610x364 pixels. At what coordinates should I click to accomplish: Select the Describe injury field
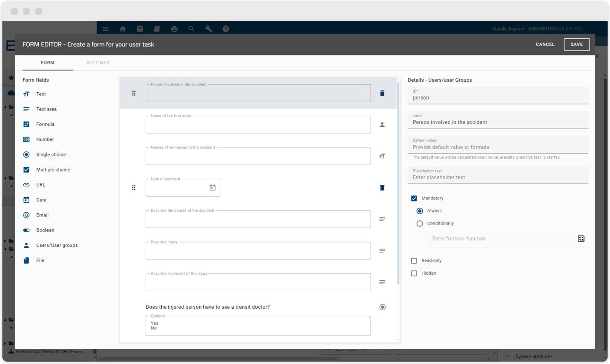pyautogui.click(x=258, y=251)
